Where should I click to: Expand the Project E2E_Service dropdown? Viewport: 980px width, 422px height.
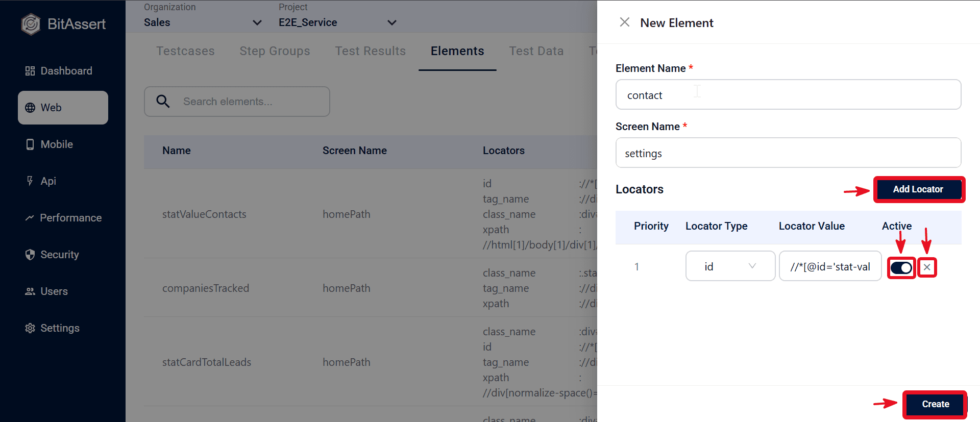[x=337, y=22]
